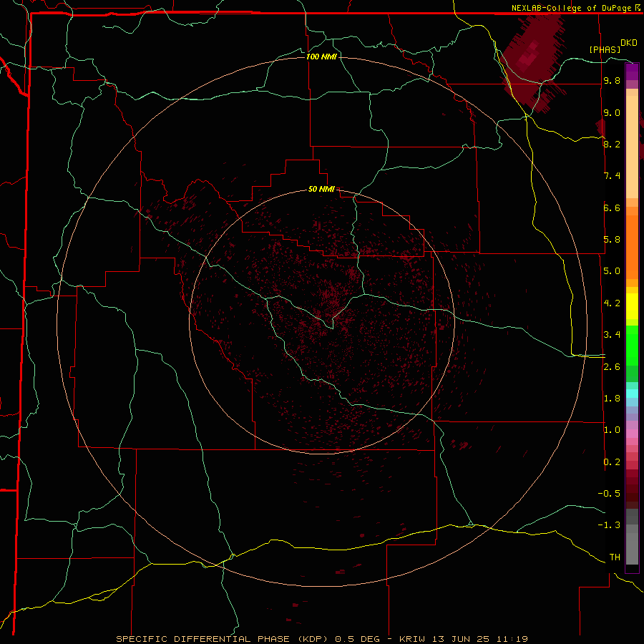644x644 pixels.
Task: Click the 9.0 value on color scale
Action: [612, 112]
